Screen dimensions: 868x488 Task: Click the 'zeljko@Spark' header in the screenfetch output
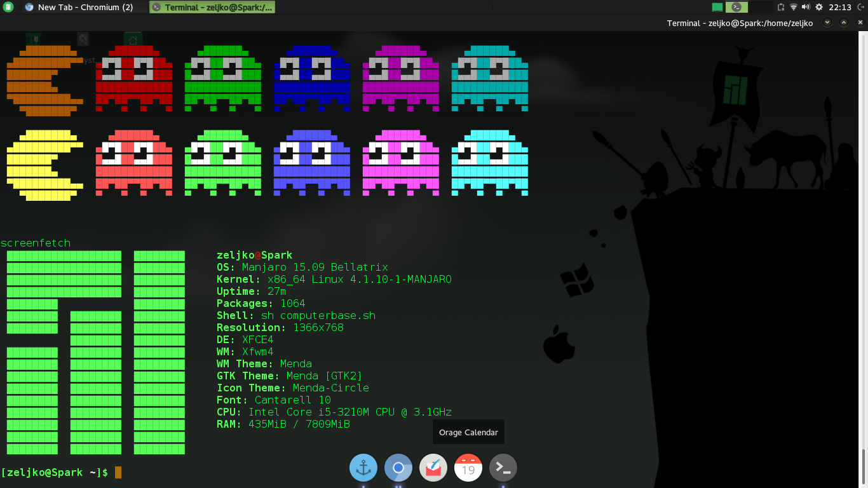tap(254, 255)
